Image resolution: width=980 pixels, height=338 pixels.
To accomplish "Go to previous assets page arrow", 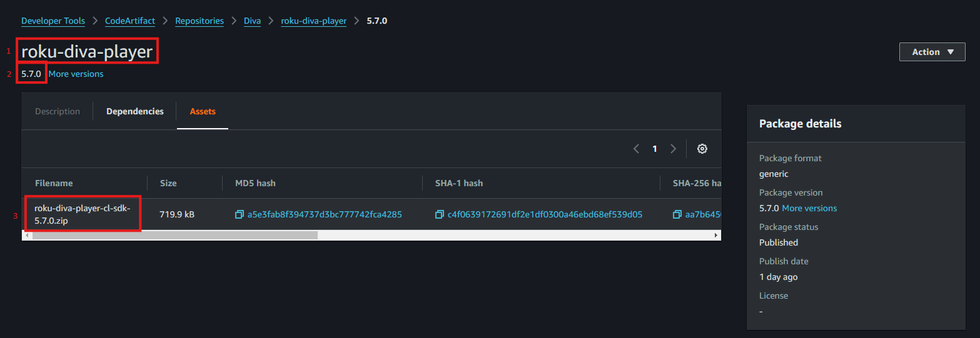I will click(636, 149).
